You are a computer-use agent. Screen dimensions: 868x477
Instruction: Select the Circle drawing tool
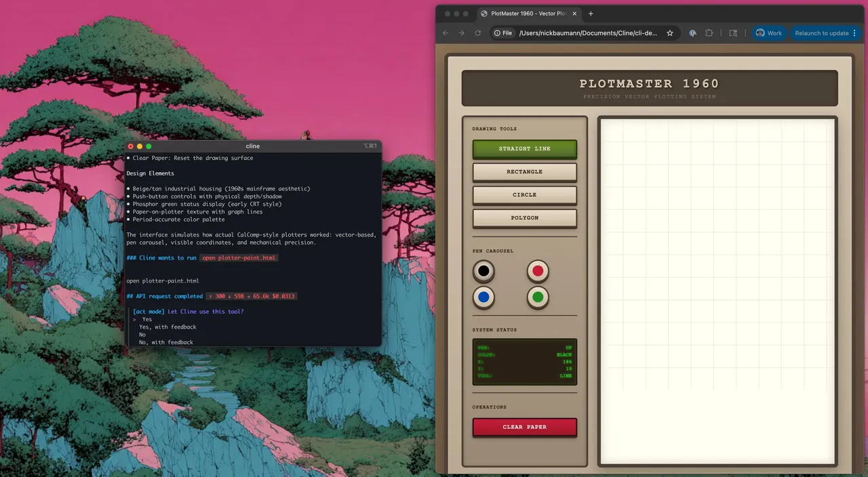tap(524, 195)
